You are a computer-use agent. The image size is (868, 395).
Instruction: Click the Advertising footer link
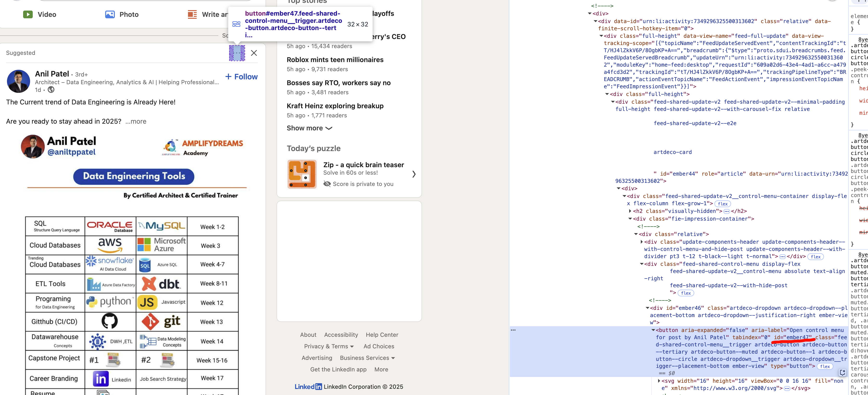click(317, 358)
